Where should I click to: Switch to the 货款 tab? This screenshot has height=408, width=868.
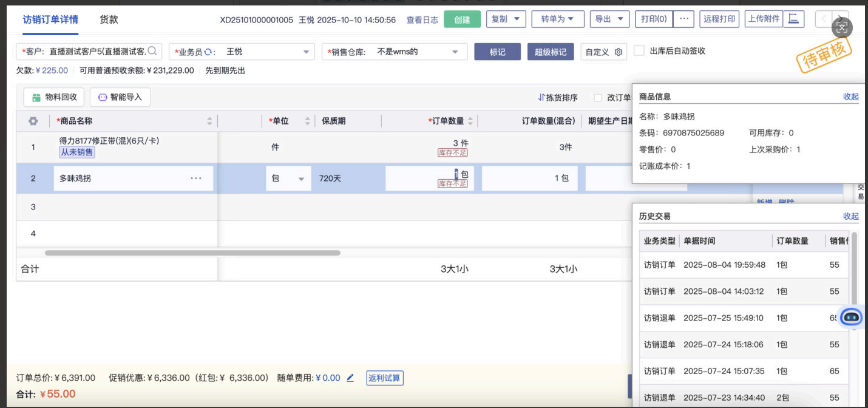109,19
